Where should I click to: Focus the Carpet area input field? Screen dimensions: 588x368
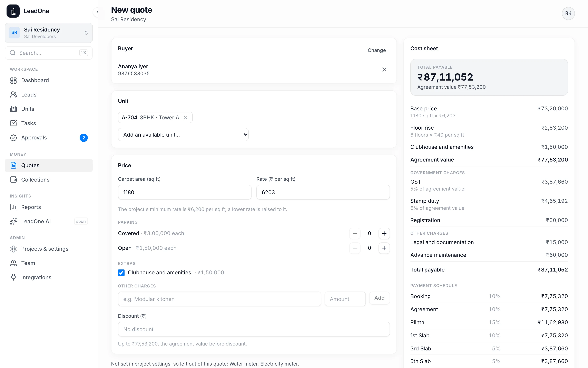[184, 192]
